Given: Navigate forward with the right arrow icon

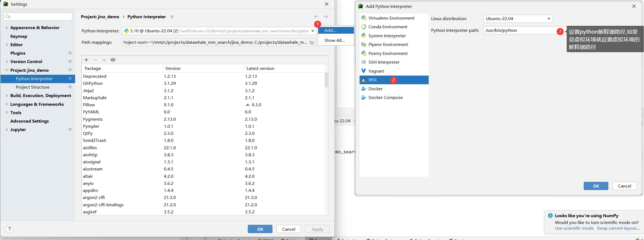Looking at the screenshot, I should pos(326,17).
